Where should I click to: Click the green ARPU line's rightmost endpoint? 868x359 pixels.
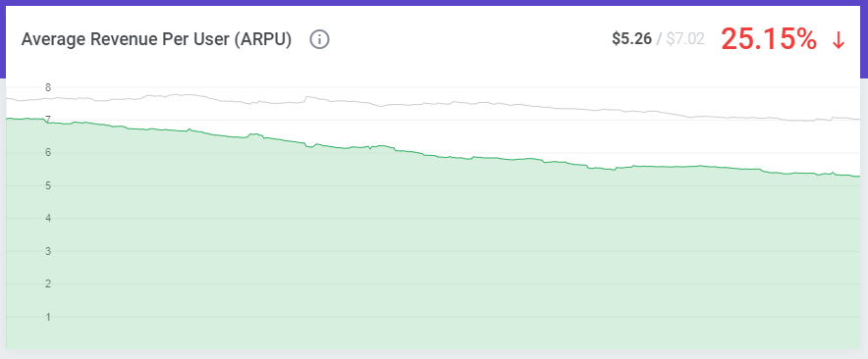[x=858, y=177]
